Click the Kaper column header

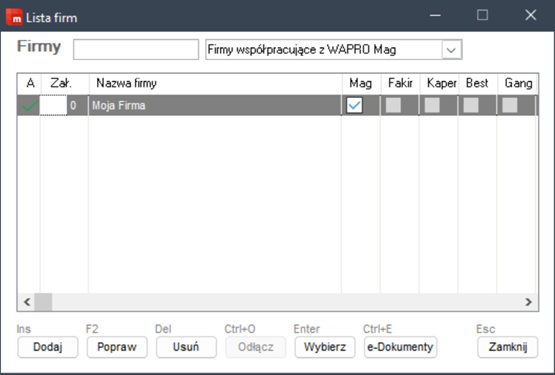[439, 84]
